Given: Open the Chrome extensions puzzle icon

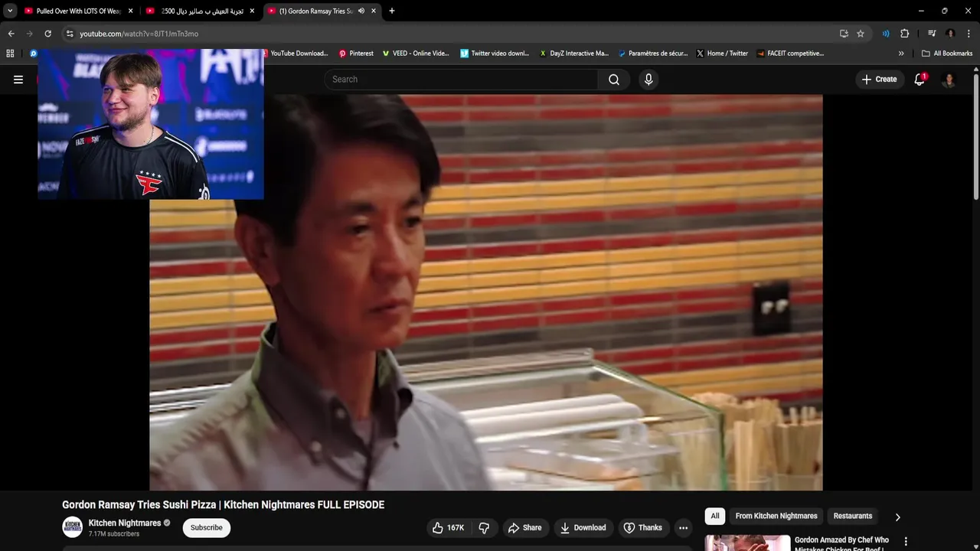Looking at the screenshot, I should 905,34.
